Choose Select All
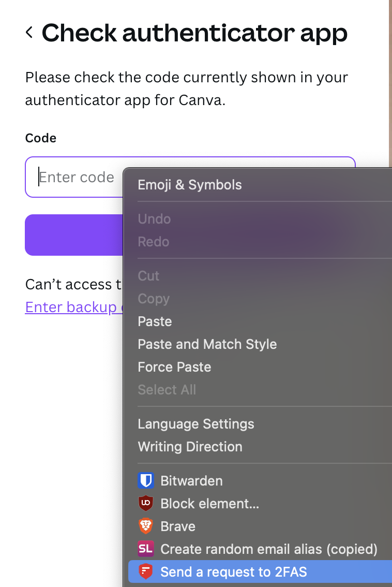Image resolution: width=392 pixels, height=587 pixels. [x=167, y=389]
